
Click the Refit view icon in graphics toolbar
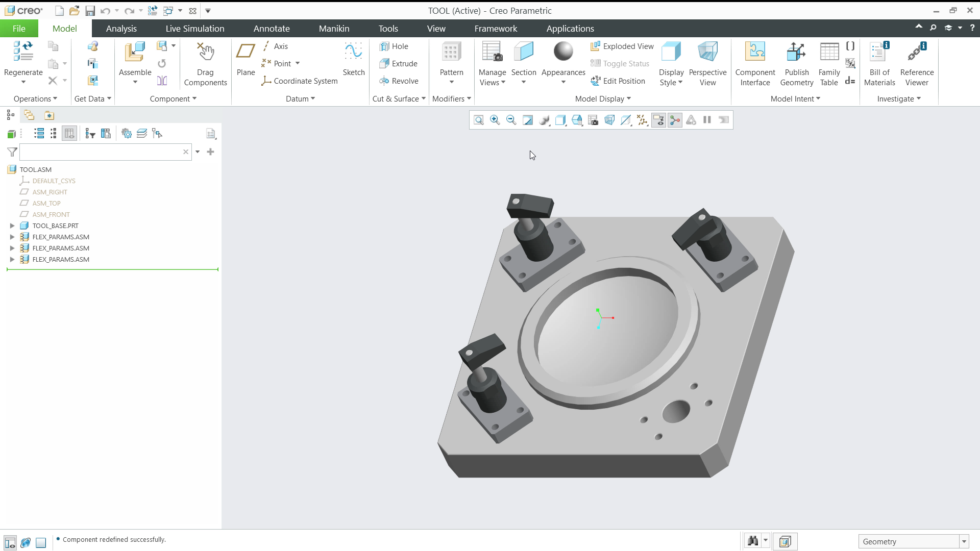point(478,120)
